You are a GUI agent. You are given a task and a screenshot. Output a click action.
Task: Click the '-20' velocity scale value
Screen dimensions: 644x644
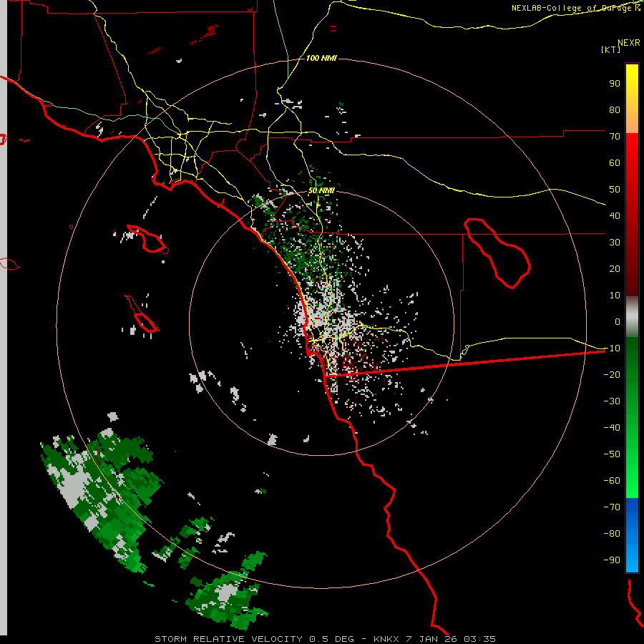coord(612,375)
